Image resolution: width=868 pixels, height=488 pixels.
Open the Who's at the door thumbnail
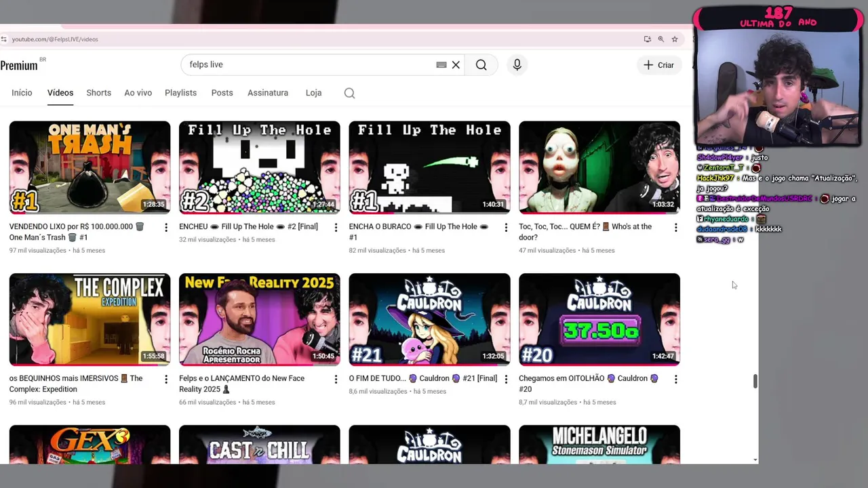[x=599, y=167]
